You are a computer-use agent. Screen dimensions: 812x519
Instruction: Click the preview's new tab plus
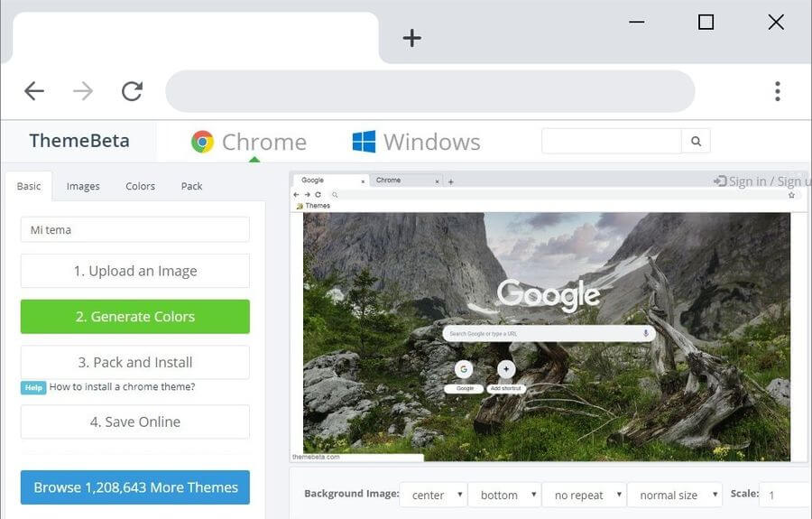click(x=450, y=181)
